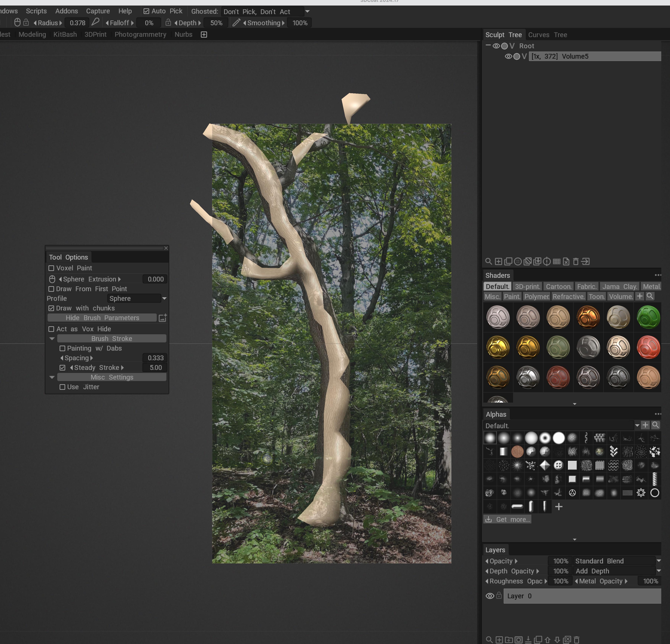Move the layer up with the arrow icon
This screenshot has height=644, width=670.
(548, 640)
